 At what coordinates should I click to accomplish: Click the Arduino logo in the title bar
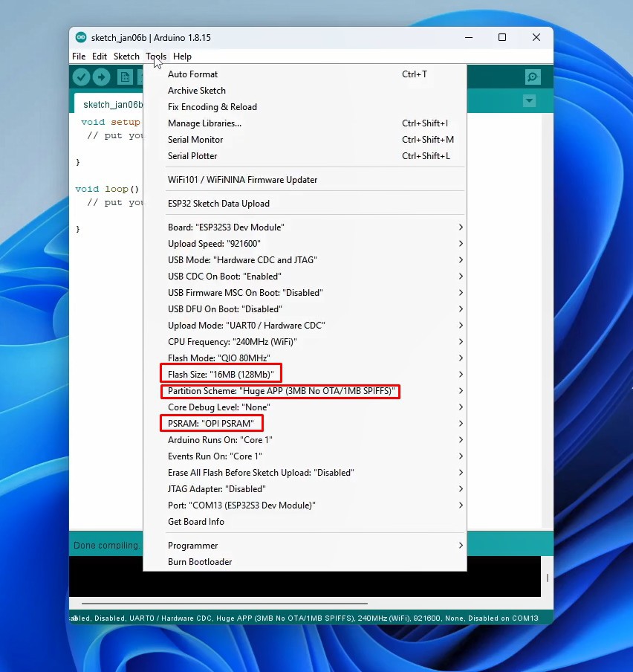click(x=81, y=37)
